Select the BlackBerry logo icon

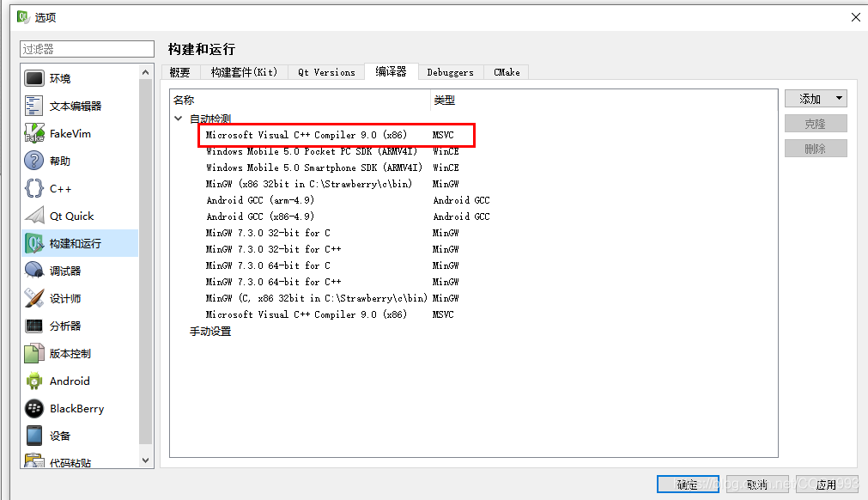pyautogui.click(x=33, y=408)
